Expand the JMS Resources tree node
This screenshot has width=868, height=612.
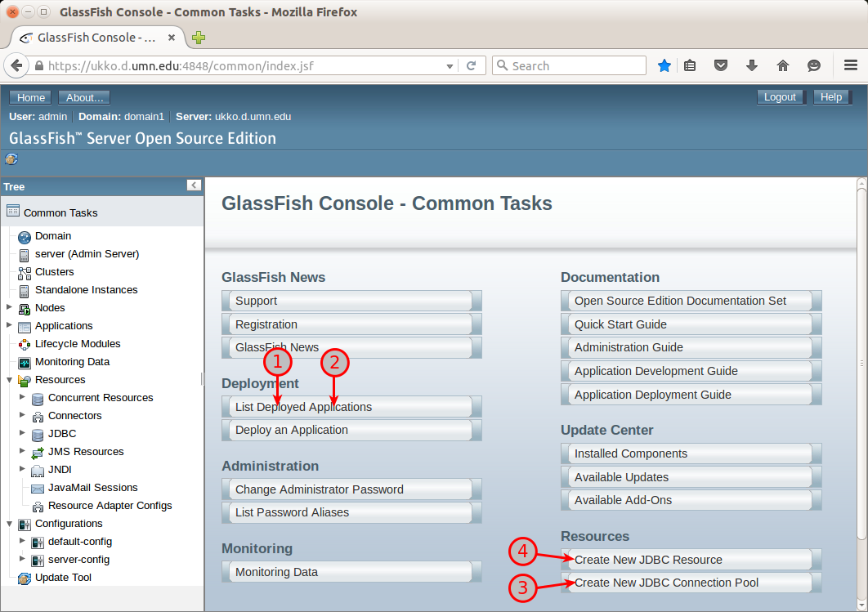tap(21, 452)
